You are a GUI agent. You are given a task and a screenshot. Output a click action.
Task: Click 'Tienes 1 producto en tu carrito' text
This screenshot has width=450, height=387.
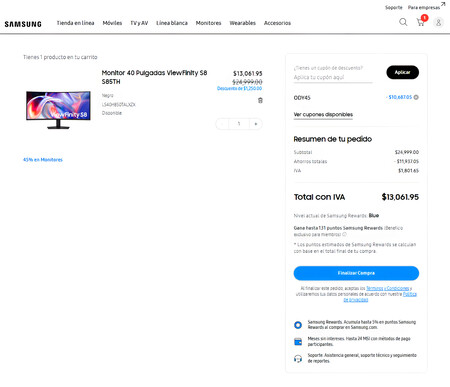tap(60, 57)
